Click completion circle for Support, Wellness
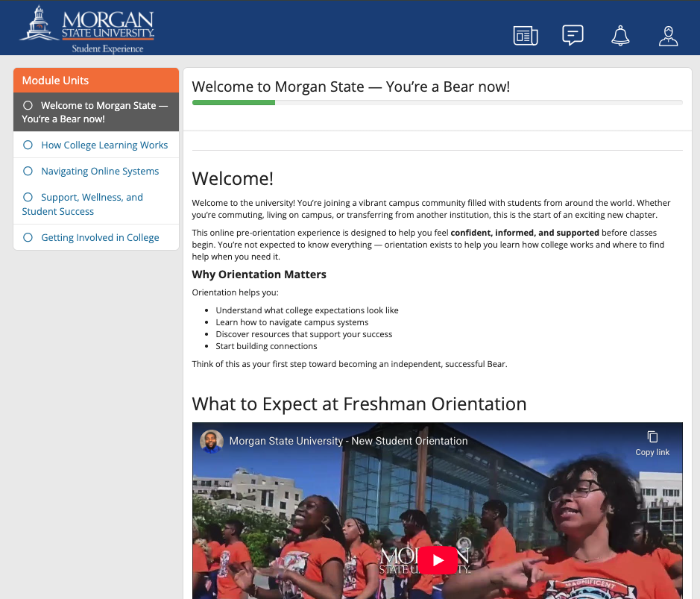The image size is (700, 599). coord(28,197)
